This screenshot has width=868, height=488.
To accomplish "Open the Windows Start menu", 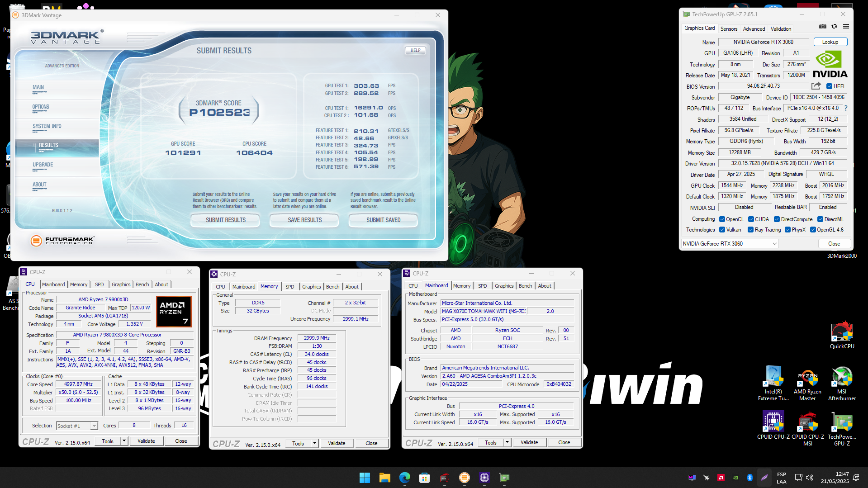I will point(365,478).
